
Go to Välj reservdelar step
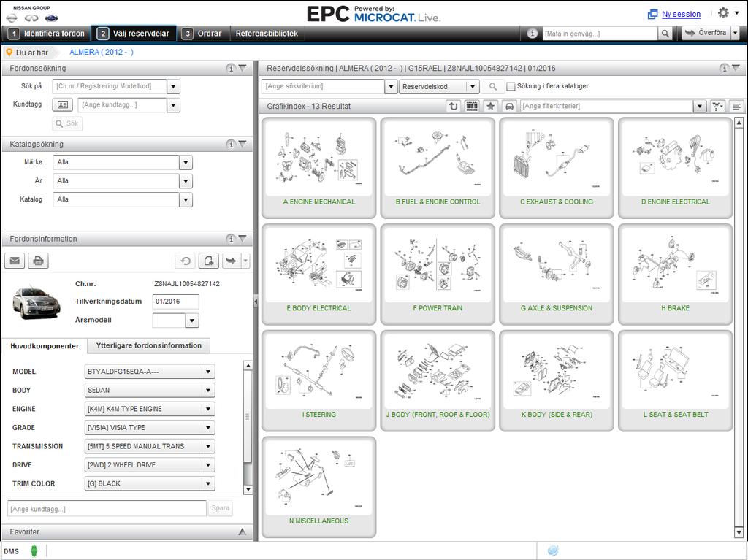coord(134,34)
